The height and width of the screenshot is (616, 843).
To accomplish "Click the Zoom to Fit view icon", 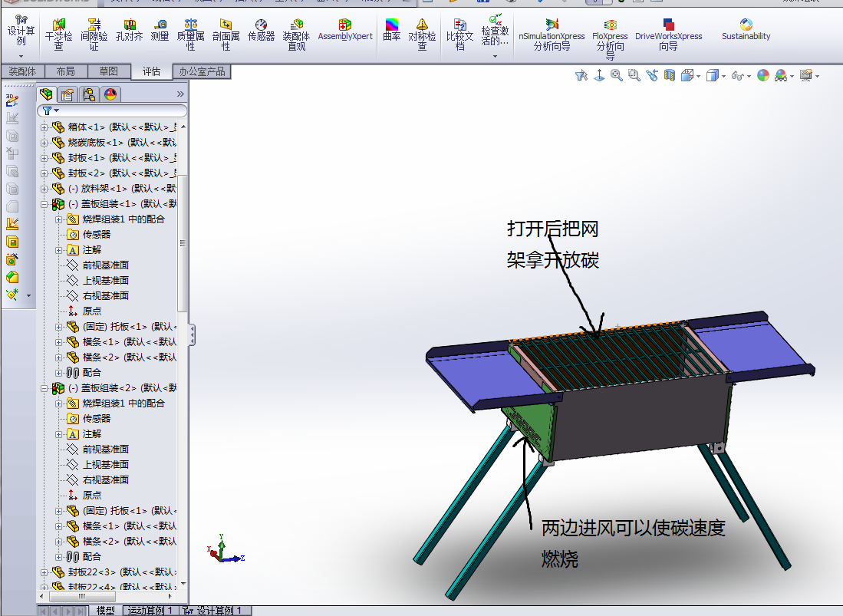I will click(x=617, y=76).
